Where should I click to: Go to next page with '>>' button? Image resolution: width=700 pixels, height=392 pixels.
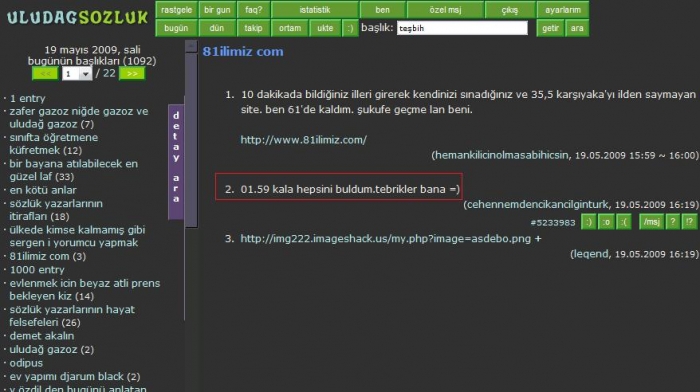tap(132, 74)
